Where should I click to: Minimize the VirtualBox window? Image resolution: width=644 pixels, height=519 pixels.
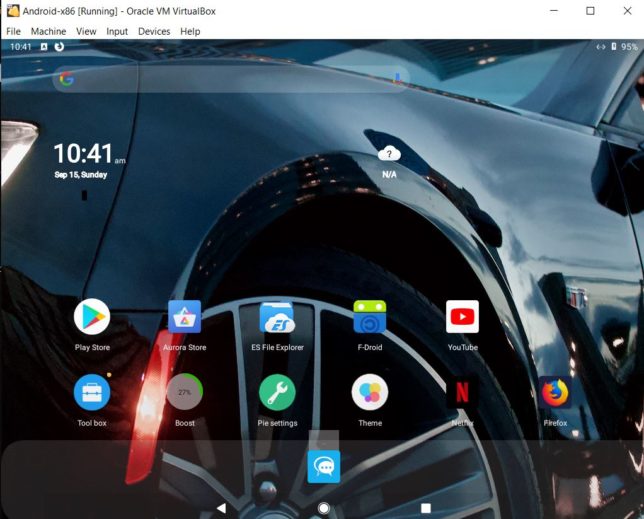[554, 11]
